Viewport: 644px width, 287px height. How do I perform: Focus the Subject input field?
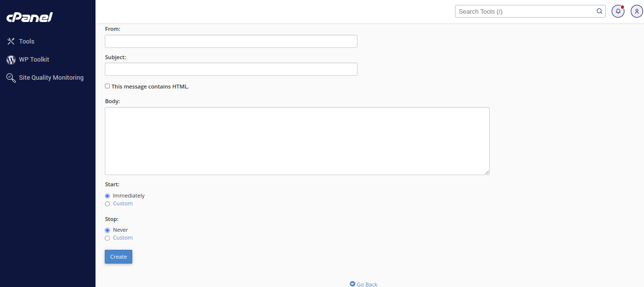231,69
